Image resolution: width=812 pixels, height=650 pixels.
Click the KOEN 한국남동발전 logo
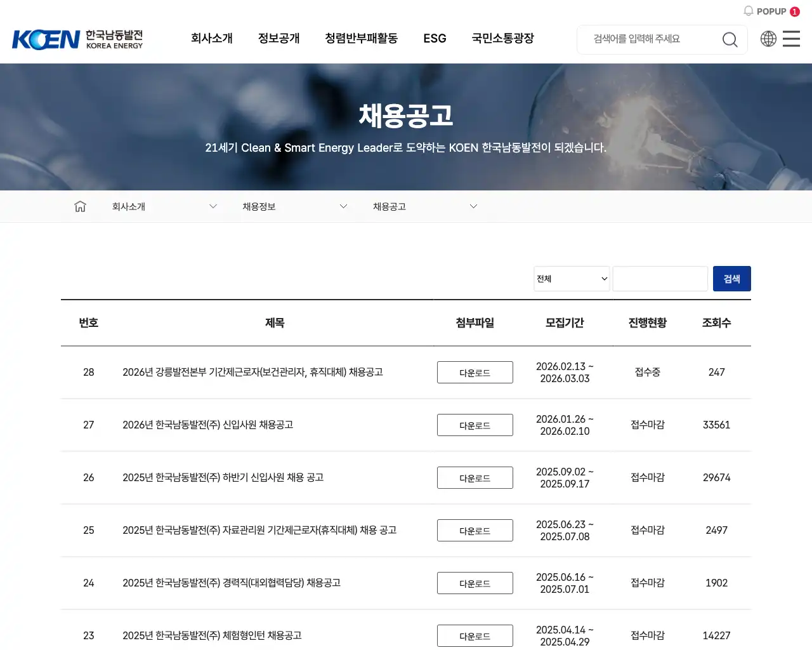tap(78, 38)
